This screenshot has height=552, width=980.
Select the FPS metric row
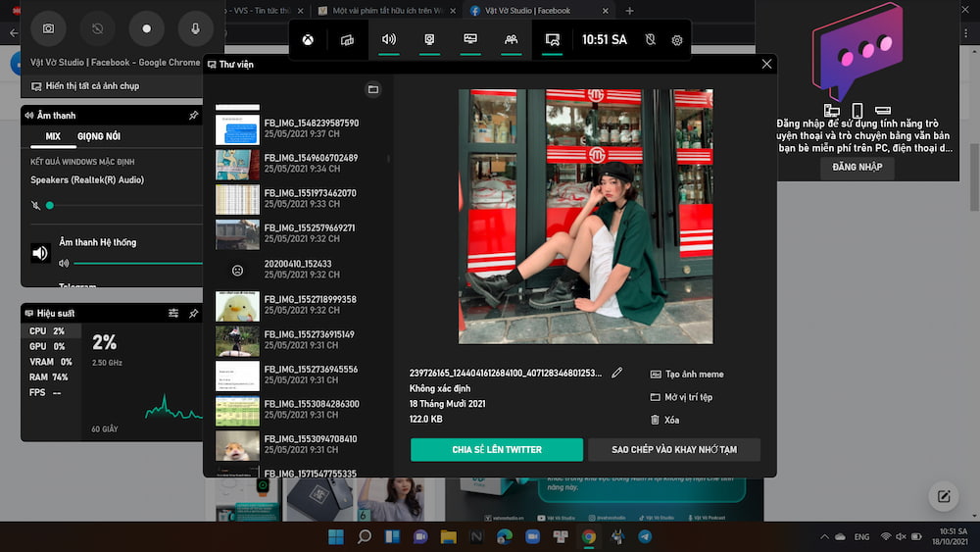point(52,392)
